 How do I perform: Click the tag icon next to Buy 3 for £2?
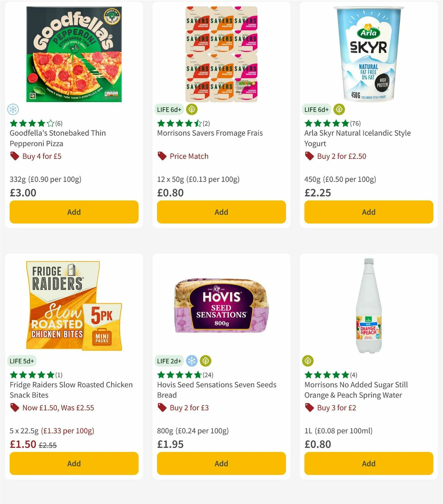pos(309,408)
